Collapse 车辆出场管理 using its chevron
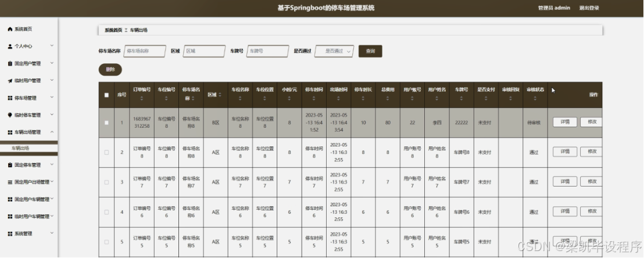 [x=52, y=132]
